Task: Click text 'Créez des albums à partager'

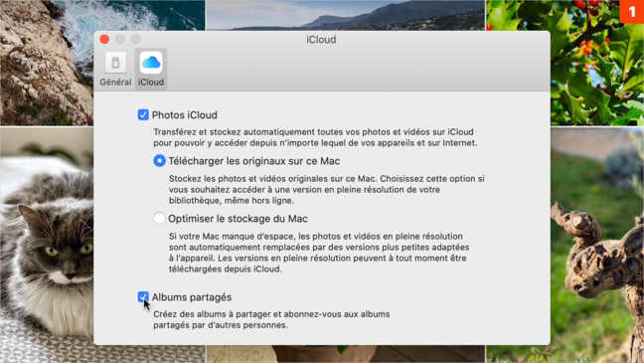Action: [x=212, y=314]
